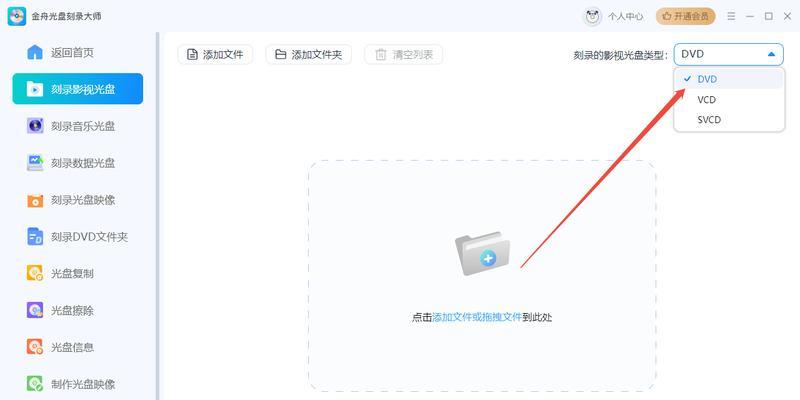Close the application window

click(x=787, y=16)
